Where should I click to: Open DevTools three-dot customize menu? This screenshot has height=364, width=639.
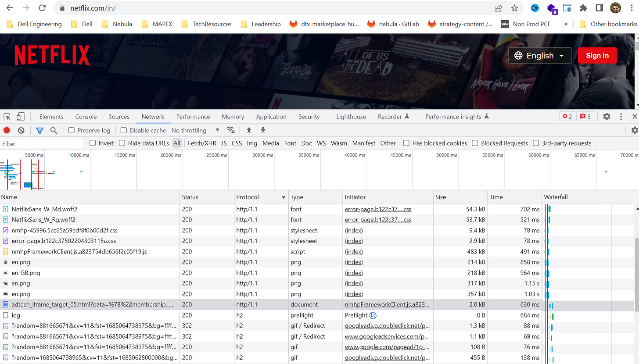(621, 117)
